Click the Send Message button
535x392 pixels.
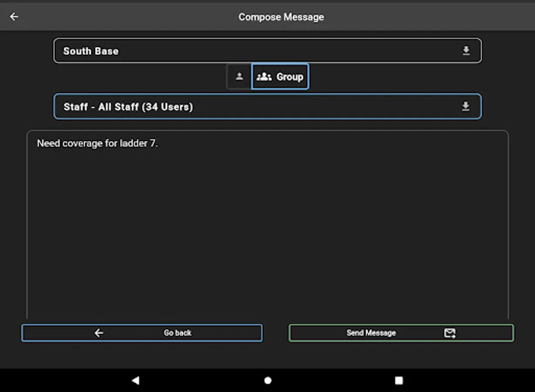401,333
